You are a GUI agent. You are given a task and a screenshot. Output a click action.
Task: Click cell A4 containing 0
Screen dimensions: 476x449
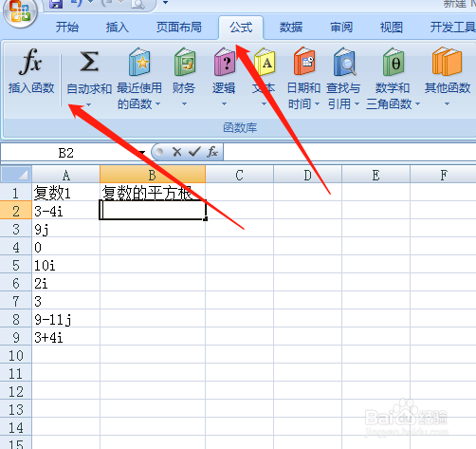(65, 247)
